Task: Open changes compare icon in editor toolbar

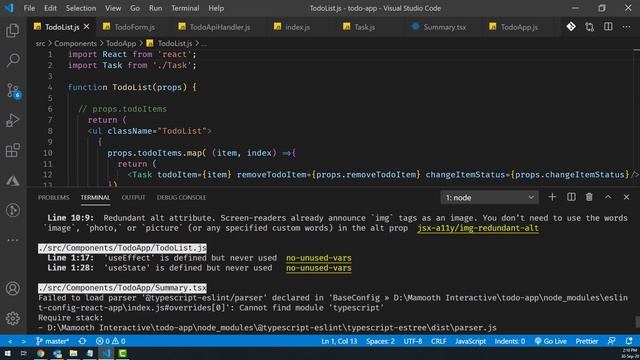Action: (589, 27)
